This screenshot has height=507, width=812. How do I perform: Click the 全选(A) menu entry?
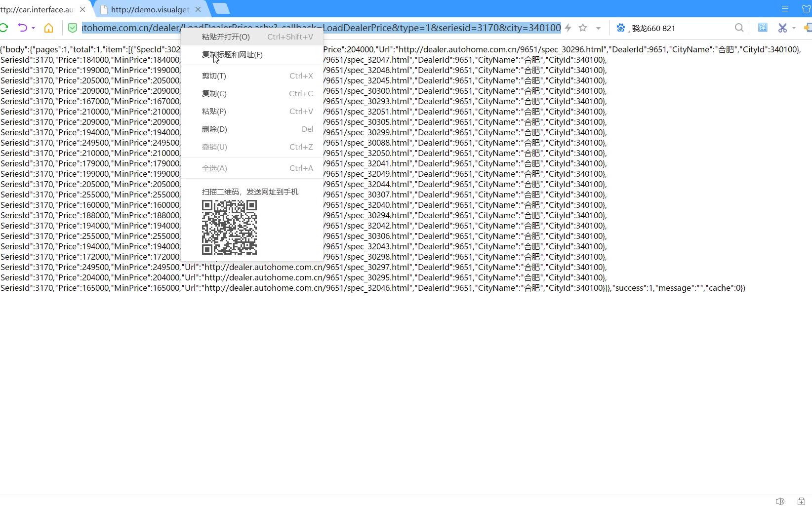(x=252, y=168)
